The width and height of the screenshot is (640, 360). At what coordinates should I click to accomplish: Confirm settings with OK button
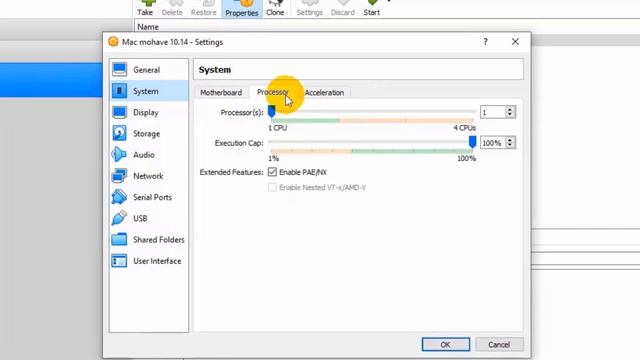point(446,344)
